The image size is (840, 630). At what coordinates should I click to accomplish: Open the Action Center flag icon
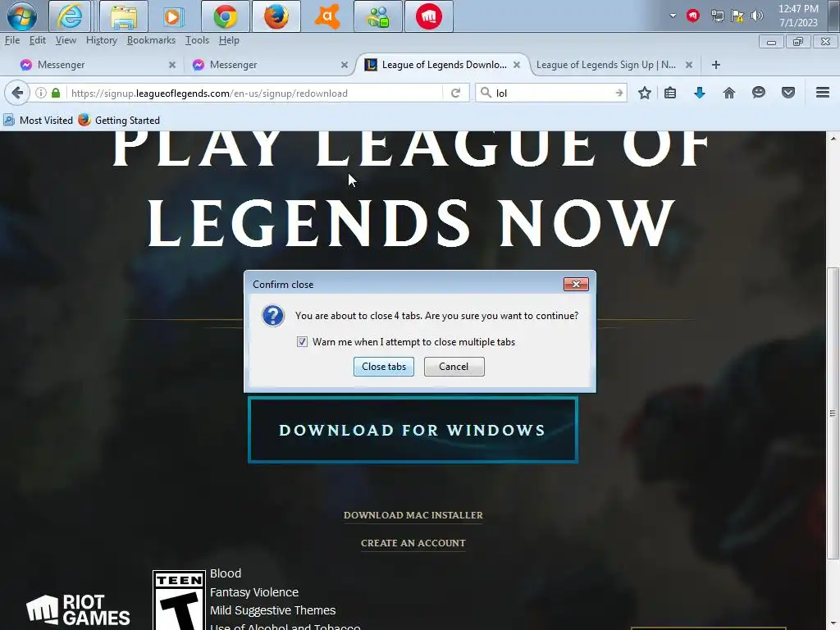[737, 16]
